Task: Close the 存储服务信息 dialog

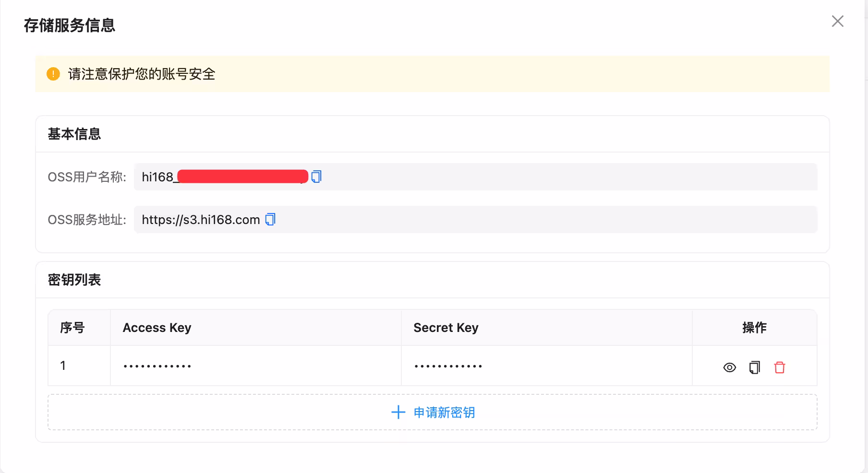Action: click(837, 21)
